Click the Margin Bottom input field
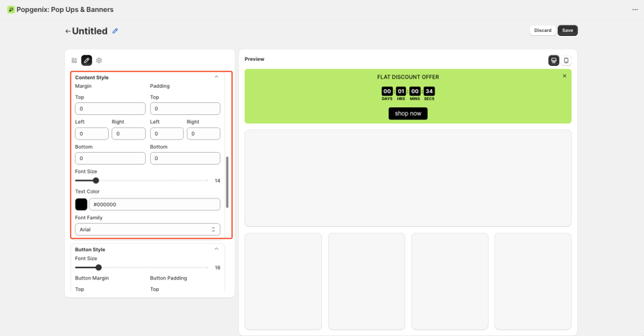Screen dimensions: 644x336 click(110, 158)
